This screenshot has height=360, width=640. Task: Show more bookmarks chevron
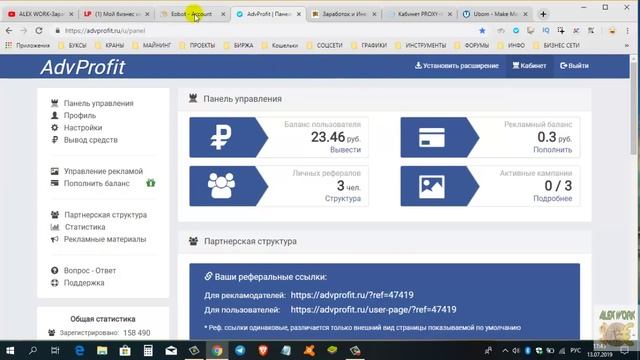(x=627, y=45)
